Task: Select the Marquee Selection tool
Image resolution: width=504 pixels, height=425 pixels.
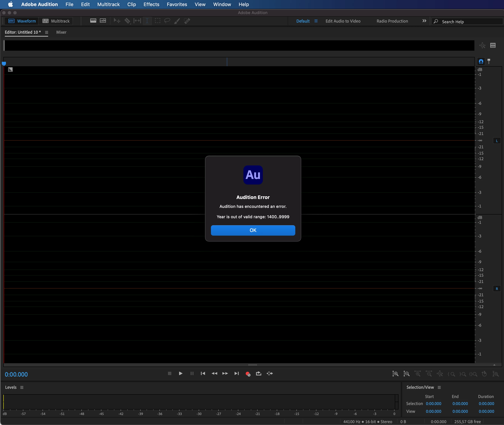Action: point(157,21)
